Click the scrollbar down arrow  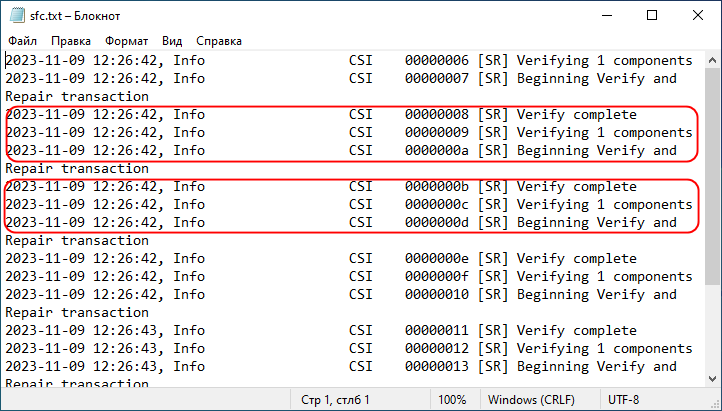click(712, 379)
